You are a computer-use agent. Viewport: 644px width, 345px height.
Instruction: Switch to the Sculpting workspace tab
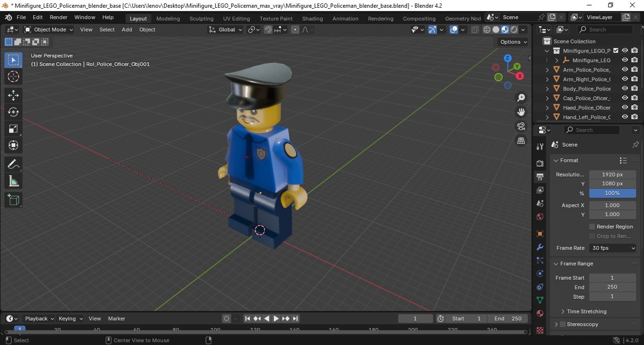[x=201, y=18]
